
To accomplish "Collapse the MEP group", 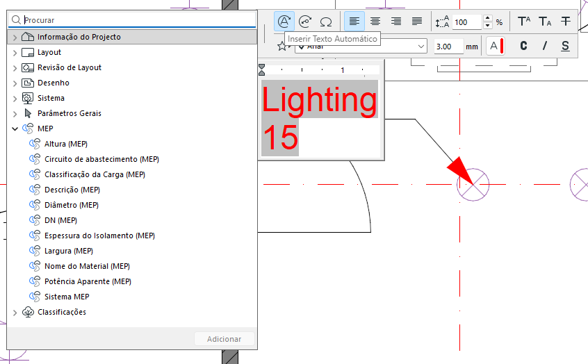I will click(x=15, y=129).
